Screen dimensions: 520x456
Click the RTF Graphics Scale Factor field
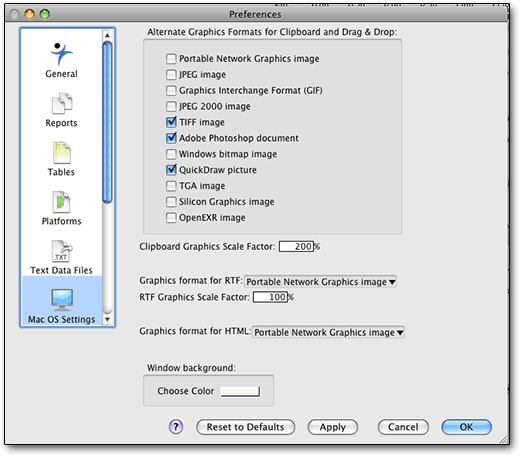(x=270, y=297)
